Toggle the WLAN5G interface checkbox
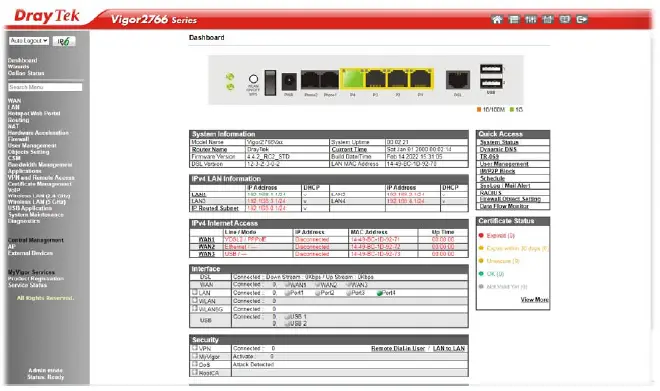Image resolution: width=660 pixels, height=391 pixels. pyautogui.click(x=195, y=309)
